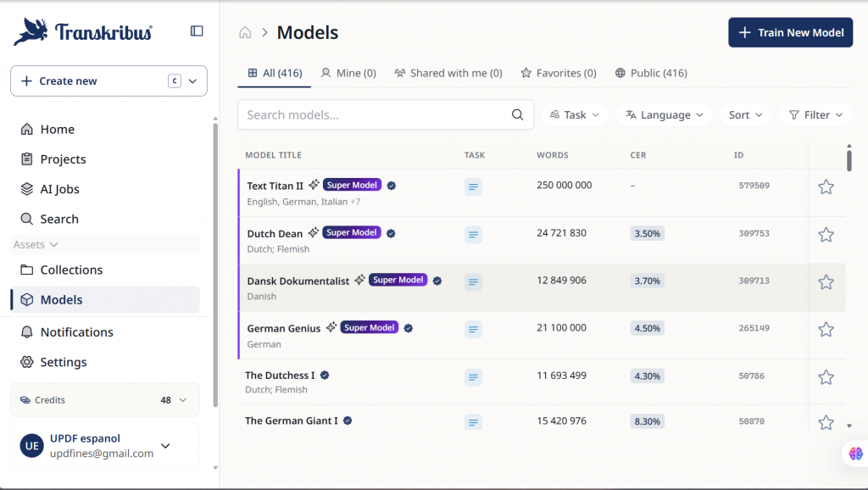Favorite The German Giant I model star
The width and height of the screenshot is (868, 490).
click(826, 422)
